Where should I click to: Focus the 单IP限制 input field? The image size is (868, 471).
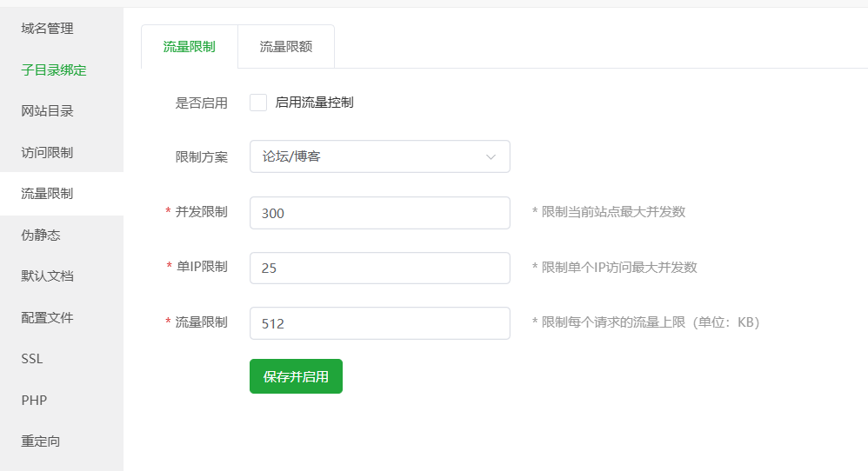tap(380, 269)
